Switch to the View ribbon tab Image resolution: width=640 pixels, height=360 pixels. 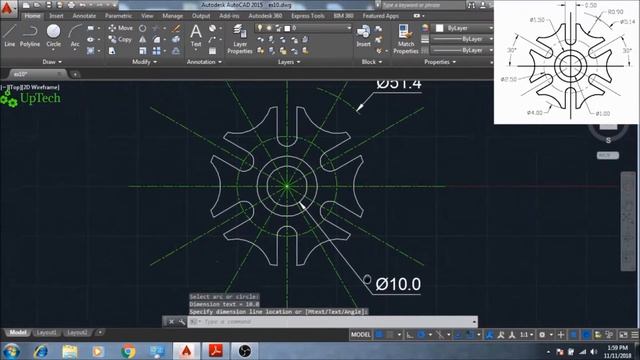click(147, 16)
